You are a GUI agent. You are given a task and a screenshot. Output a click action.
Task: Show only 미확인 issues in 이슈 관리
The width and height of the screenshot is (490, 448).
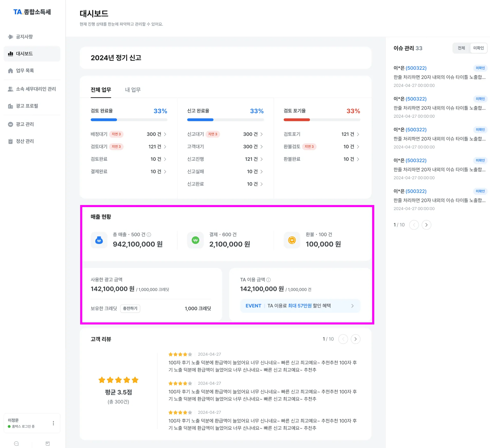(x=478, y=48)
